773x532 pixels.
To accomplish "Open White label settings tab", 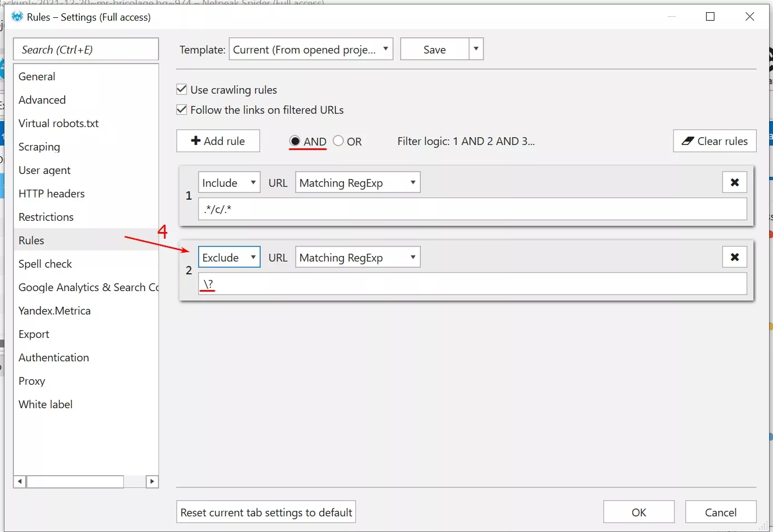I will pos(86,404).
